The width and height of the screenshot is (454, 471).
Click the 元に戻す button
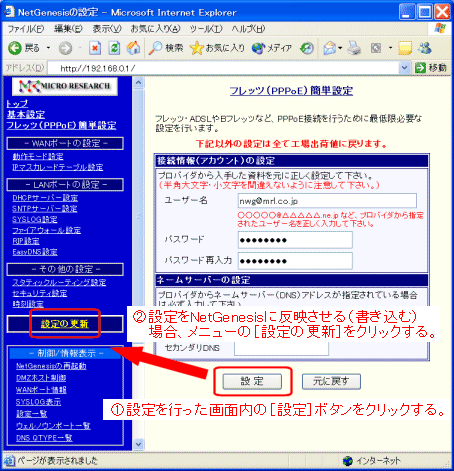(331, 381)
